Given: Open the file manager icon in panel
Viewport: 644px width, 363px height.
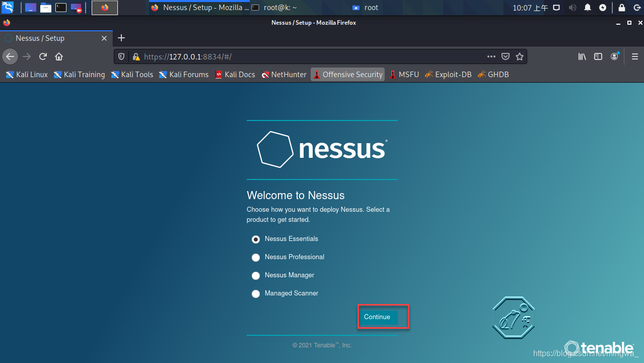Looking at the screenshot, I should tap(46, 8).
